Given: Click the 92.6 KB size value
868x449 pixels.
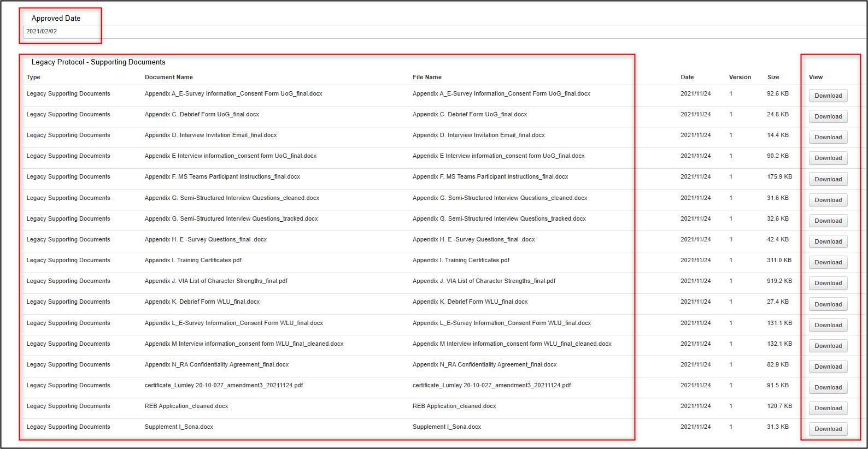Looking at the screenshot, I should (778, 93).
